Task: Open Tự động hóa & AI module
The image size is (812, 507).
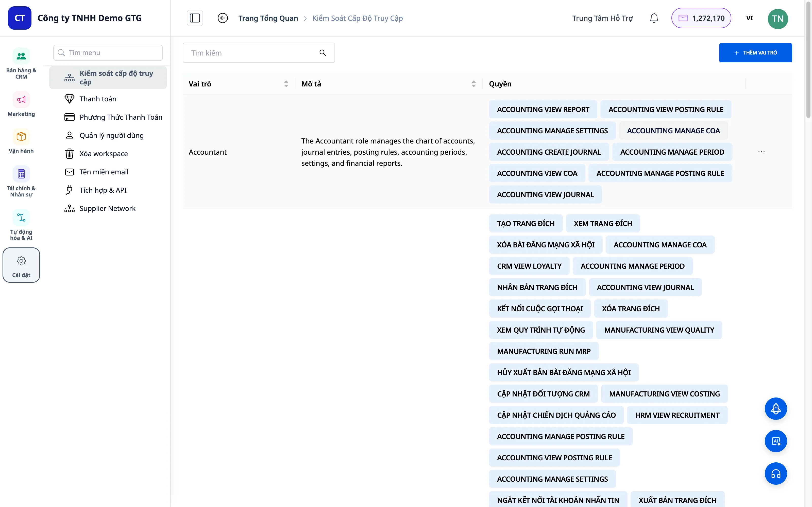Action: click(21, 225)
